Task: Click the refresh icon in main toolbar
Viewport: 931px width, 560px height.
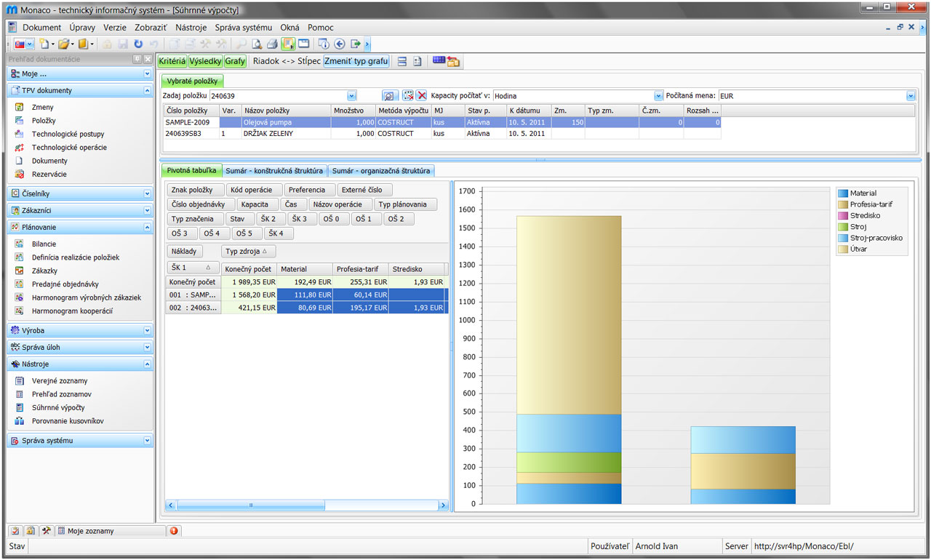Action: coord(138,44)
